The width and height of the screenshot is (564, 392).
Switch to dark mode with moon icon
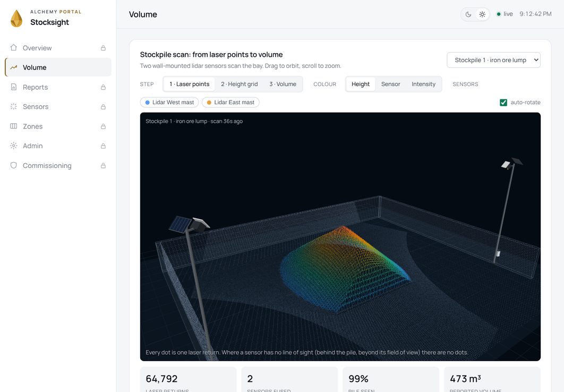pyautogui.click(x=468, y=14)
